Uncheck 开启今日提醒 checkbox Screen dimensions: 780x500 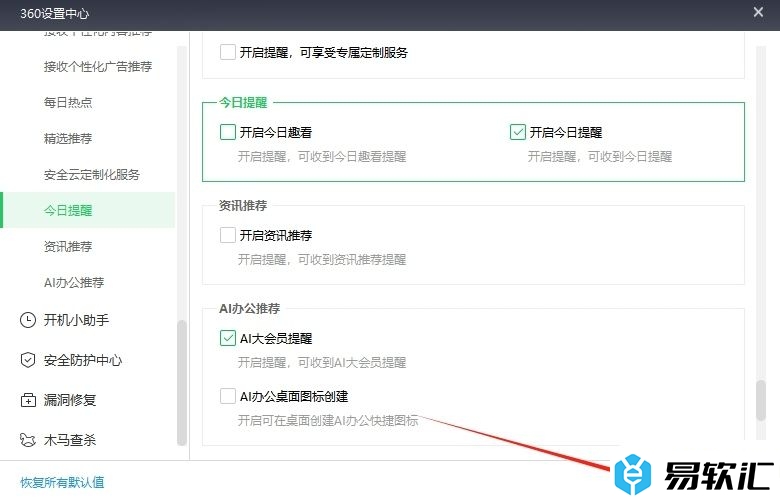click(518, 132)
